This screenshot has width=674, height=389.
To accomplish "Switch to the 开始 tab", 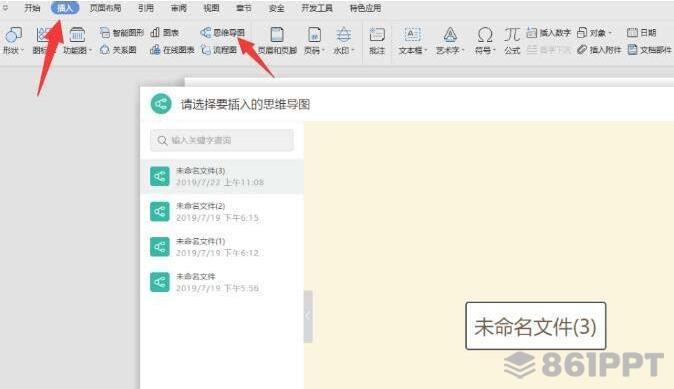I will (32, 8).
